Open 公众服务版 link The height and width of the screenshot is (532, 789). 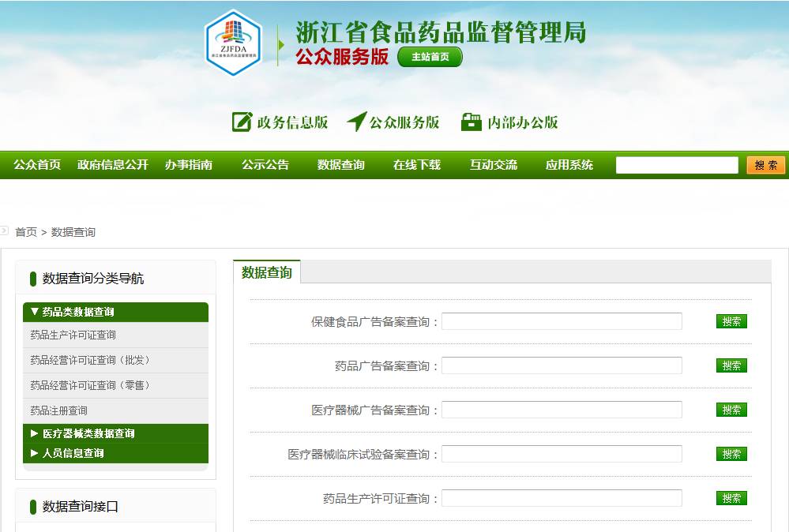coord(404,122)
